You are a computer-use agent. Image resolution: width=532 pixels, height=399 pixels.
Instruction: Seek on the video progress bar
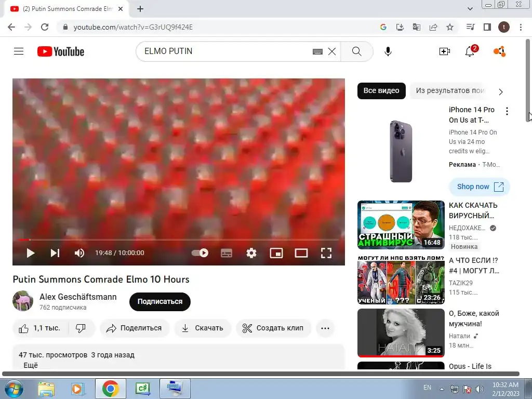[179, 240]
